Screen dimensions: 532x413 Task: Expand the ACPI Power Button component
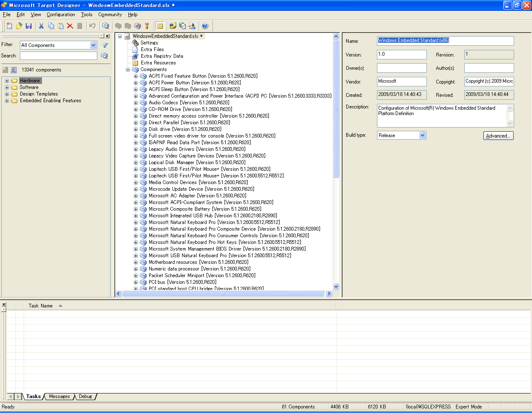(x=135, y=82)
